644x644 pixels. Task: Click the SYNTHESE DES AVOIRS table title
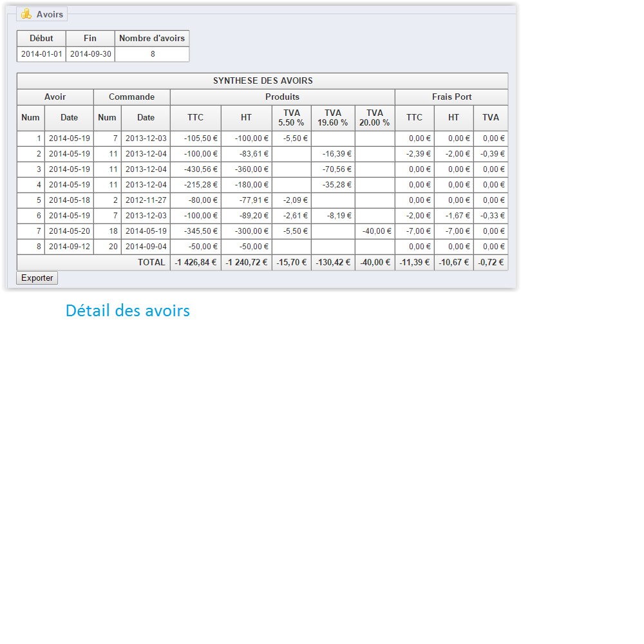[263, 81]
